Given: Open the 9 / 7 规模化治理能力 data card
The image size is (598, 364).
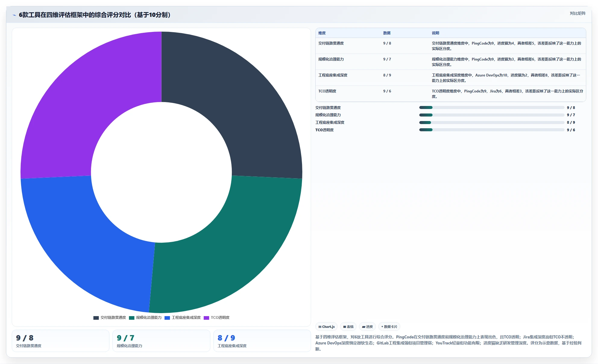Looking at the screenshot, I should point(161,341).
